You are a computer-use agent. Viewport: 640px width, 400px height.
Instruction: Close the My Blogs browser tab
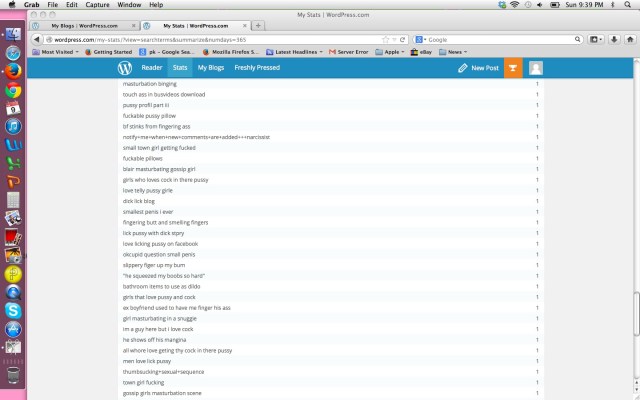pyautogui.click(x=133, y=25)
